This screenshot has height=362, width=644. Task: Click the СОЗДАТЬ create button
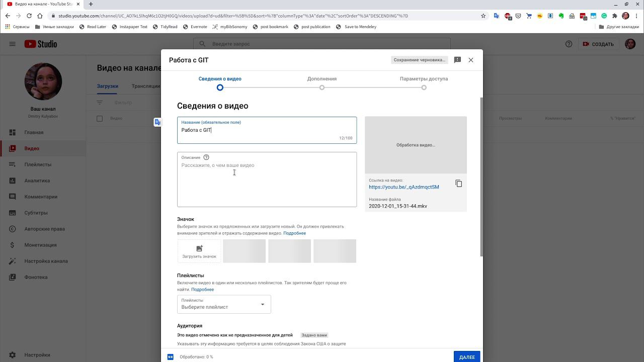[598, 44]
